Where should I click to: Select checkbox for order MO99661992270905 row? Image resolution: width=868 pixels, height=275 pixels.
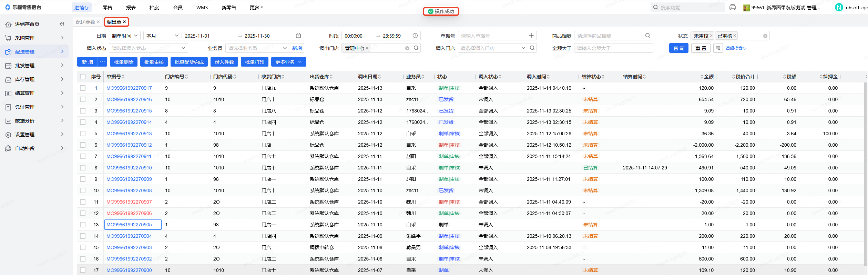(83, 225)
